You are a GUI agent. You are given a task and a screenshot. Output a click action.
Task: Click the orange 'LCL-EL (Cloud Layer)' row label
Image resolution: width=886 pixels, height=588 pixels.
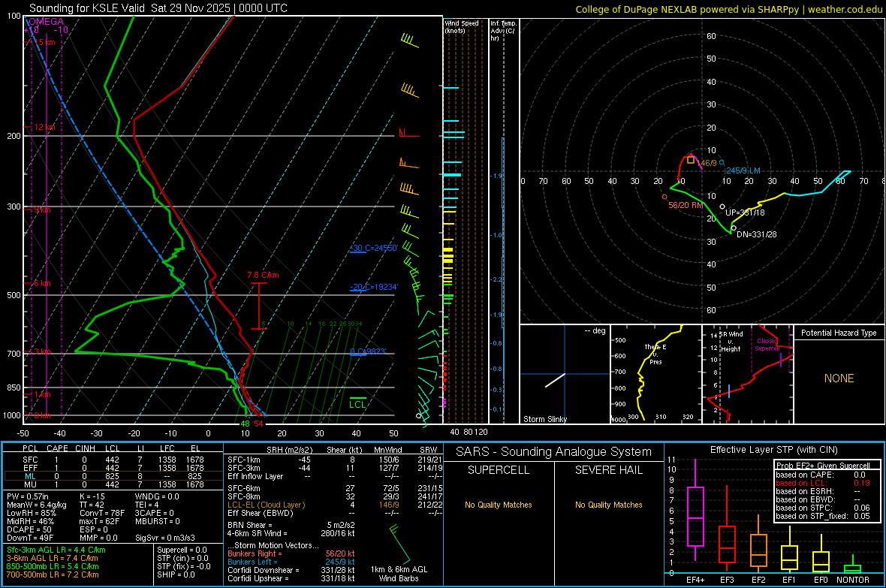pyautogui.click(x=266, y=505)
